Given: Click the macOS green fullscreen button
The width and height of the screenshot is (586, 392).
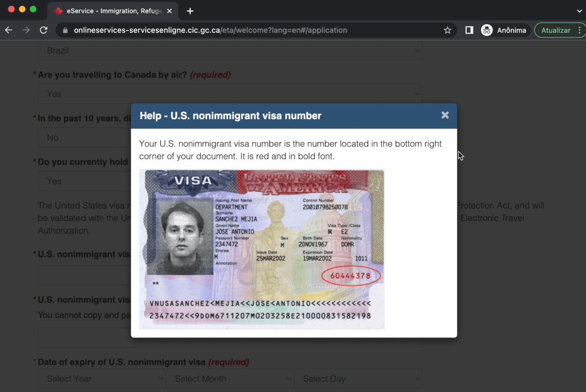Looking at the screenshot, I should tap(33, 9).
